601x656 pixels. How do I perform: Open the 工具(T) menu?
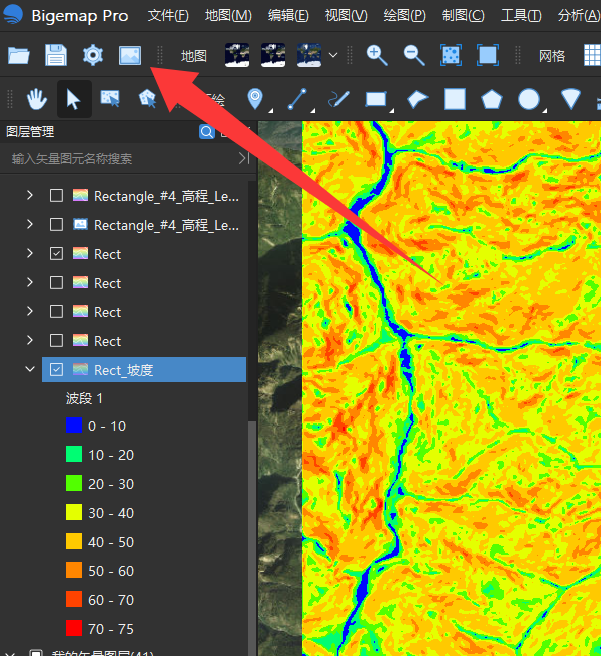click(521, 16)
